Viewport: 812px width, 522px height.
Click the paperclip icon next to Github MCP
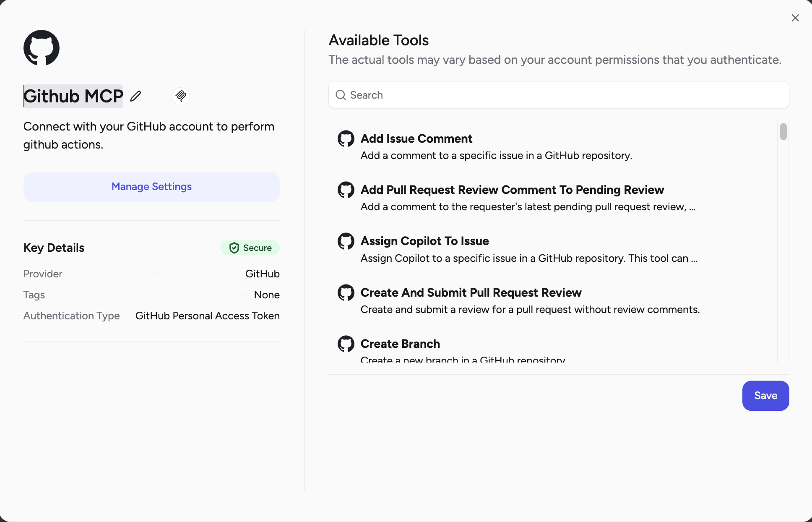coord(181,96)
